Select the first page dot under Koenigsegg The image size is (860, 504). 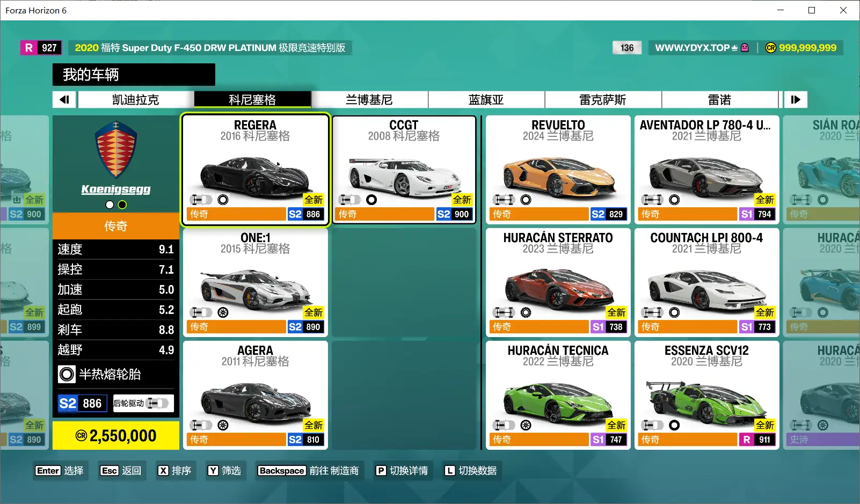tap(110, 204)
